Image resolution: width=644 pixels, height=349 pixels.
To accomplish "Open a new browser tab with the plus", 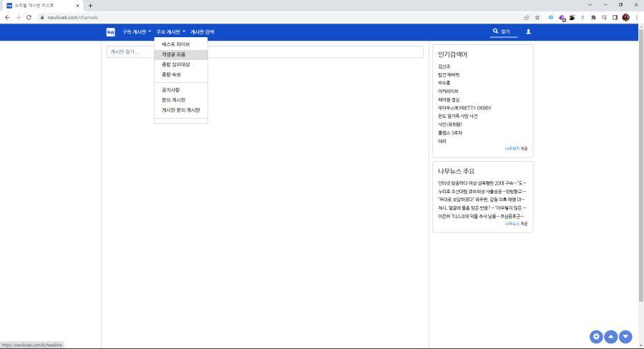I will tap(90, 6).
